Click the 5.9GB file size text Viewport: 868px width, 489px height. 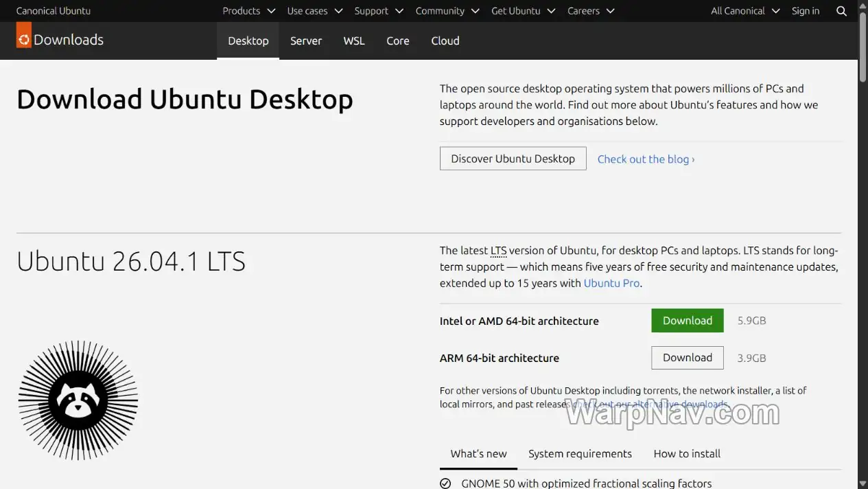click(752, 321)
